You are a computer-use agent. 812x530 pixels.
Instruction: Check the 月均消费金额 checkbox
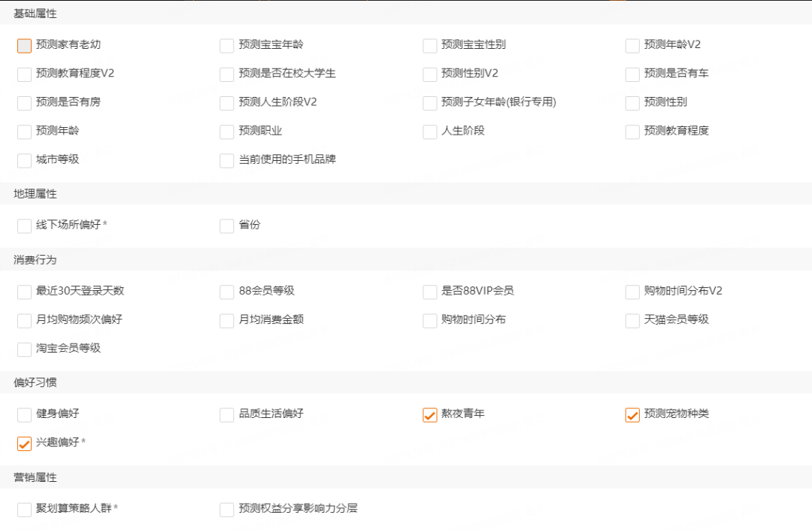point(226,320)
